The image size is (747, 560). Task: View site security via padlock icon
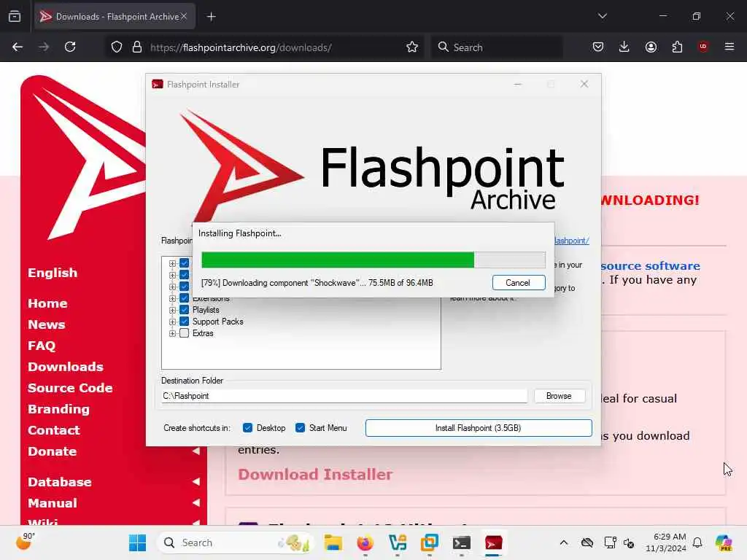coord(137,47)
